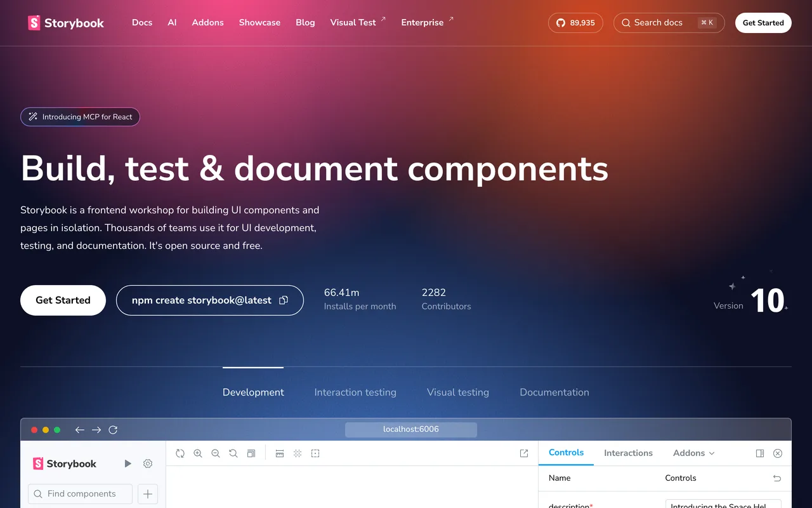Image resolution: width=812 pixels, height=508 pixels.
Task: Click the green traffic light in the demo window
Action: tap(57, 430)
